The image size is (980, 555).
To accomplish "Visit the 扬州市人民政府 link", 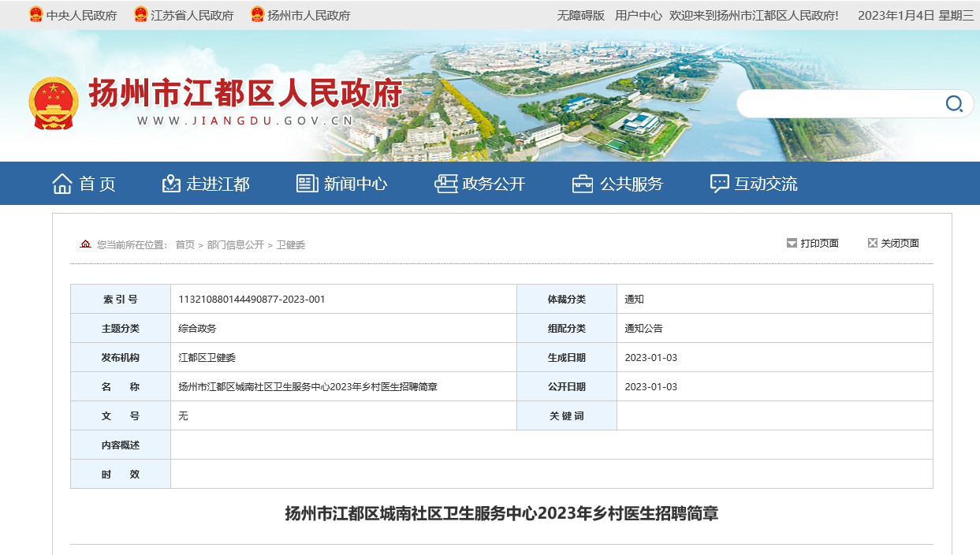I will (x=308, y=15).
